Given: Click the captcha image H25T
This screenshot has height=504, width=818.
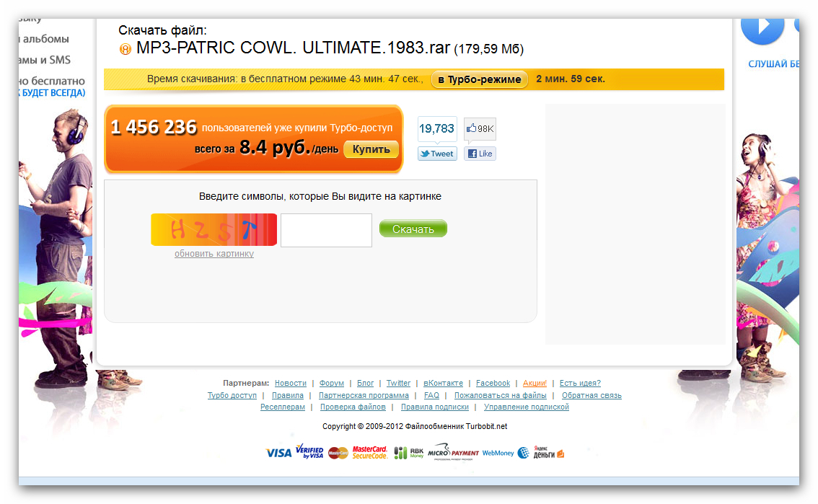Looking at the screenshot, I should (214, 229).
